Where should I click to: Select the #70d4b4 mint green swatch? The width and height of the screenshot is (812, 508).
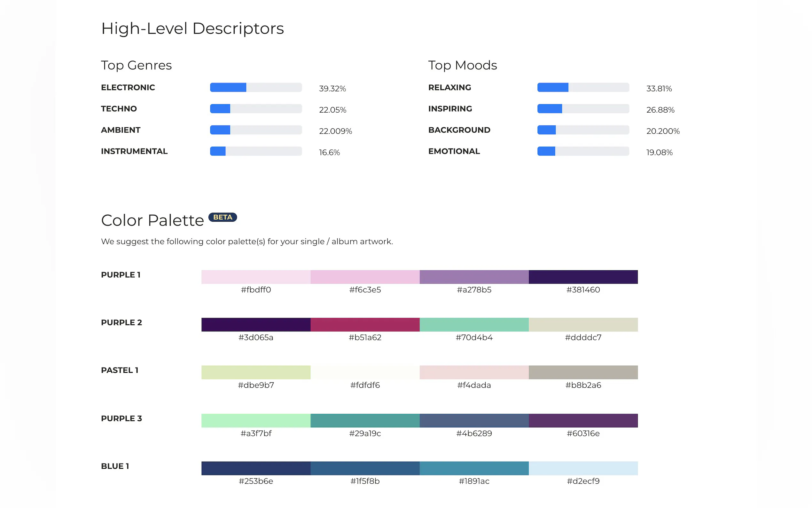pos(474,325)
